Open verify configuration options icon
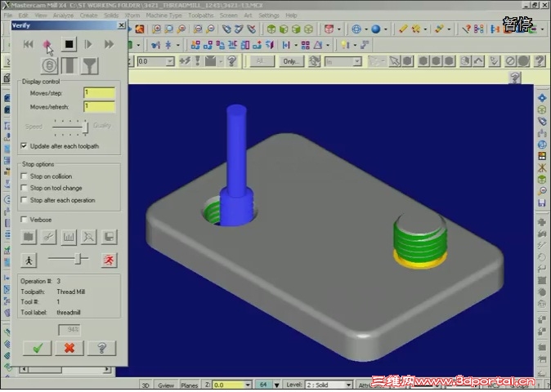Image resolution: width=551 pixels, height=392 pixels. pos(29,237)
